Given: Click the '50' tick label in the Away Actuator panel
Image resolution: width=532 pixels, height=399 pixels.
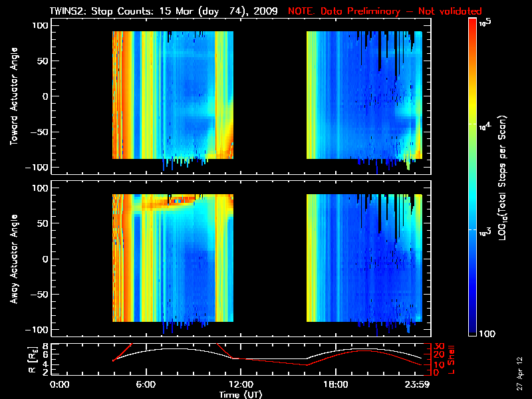Looking at the screenshot, I should tap(43, 223).
